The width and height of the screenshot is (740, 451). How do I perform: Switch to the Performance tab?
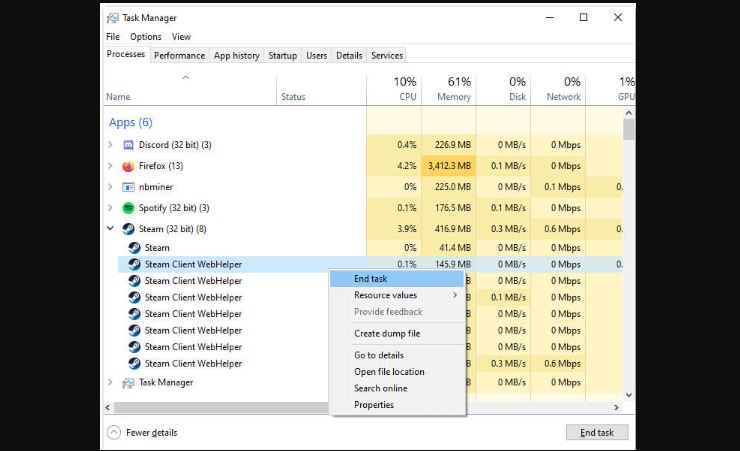[x=179, y=56]
